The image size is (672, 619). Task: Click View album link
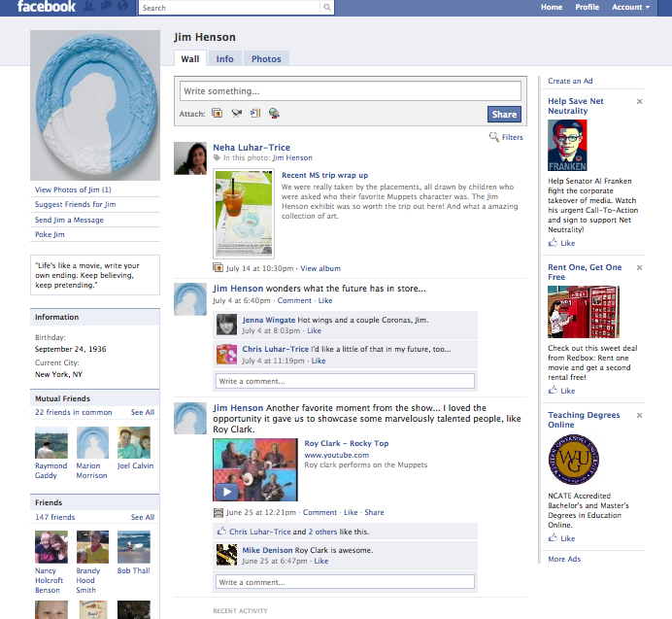tap(320, 268)
